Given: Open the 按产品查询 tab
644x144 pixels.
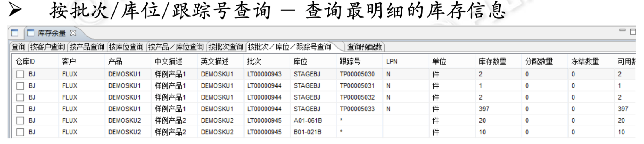Looking at the screenshot, I should coord(87,47).
